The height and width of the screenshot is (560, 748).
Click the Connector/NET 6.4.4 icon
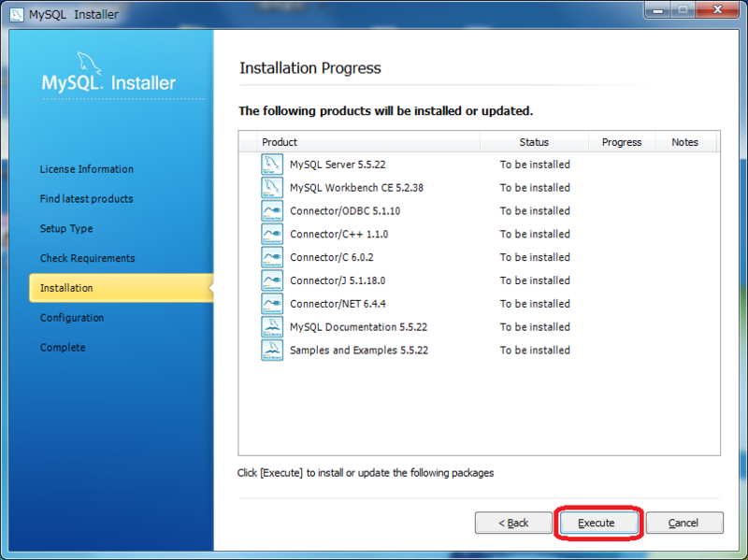(x=272, y=304)
